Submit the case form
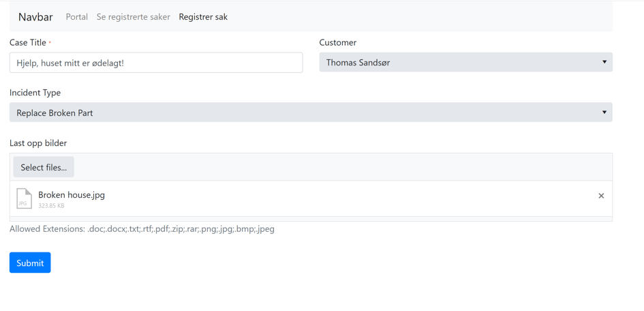 (30, 263)
